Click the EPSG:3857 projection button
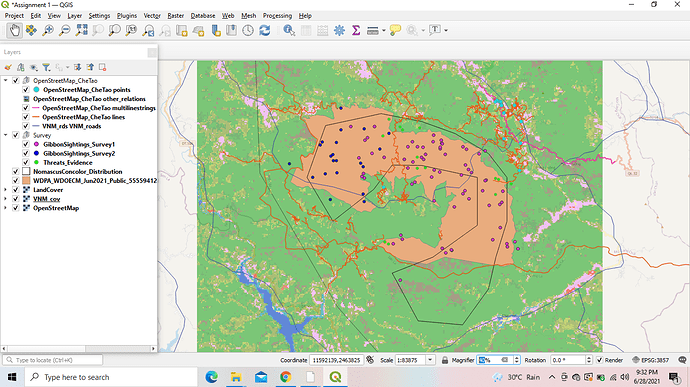The height and width of the screenshot is (387, 690). 650,360
